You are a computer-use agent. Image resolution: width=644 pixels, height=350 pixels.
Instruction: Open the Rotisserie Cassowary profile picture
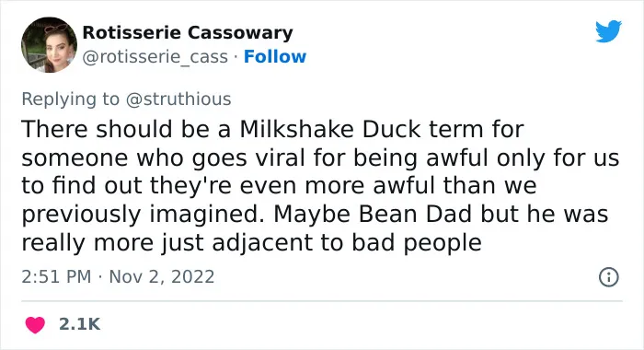coord(50,45)
